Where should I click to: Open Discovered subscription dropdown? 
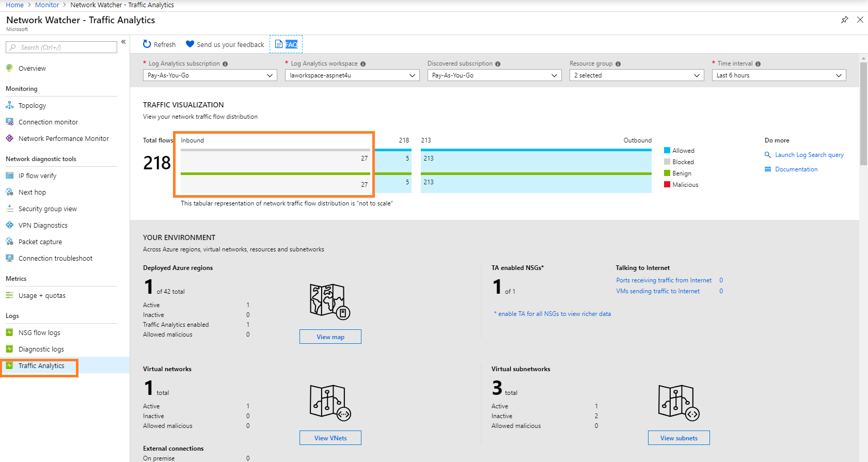click(495, 75)
